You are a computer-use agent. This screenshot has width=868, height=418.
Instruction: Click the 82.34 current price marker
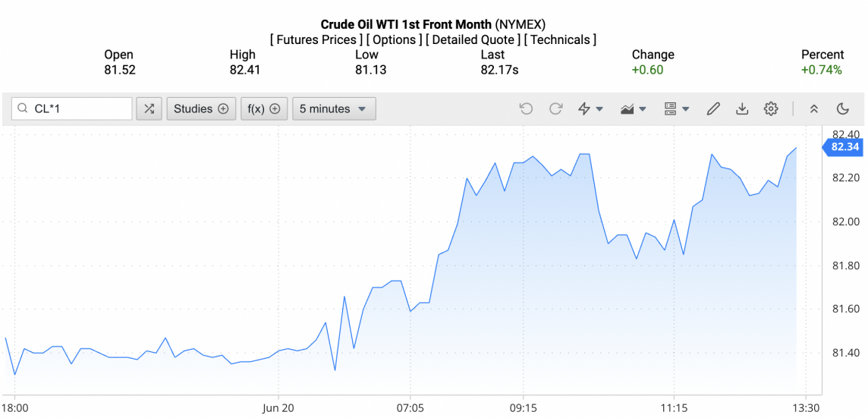844,147
